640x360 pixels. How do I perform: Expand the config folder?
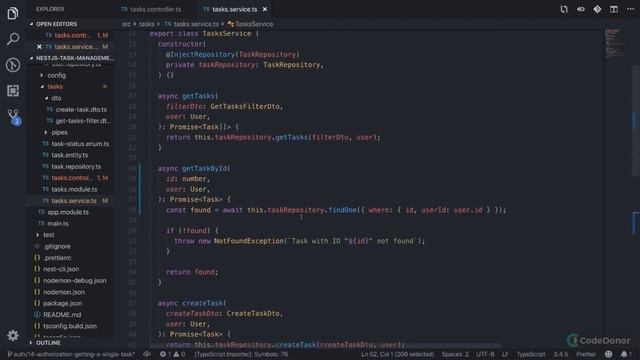(x=56, y=75)
